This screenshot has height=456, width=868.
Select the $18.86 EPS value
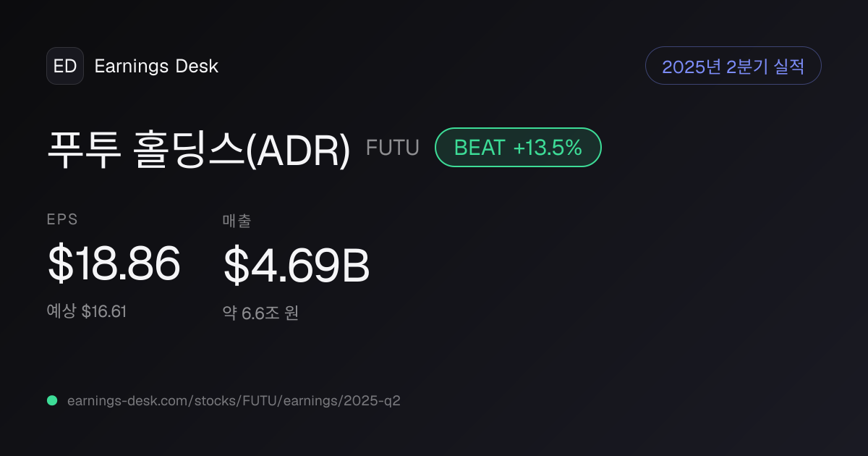[x=114, y=263]
